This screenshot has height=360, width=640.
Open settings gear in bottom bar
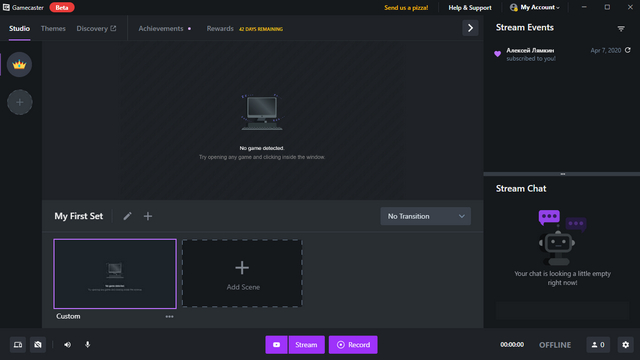[x=625, y=345]
